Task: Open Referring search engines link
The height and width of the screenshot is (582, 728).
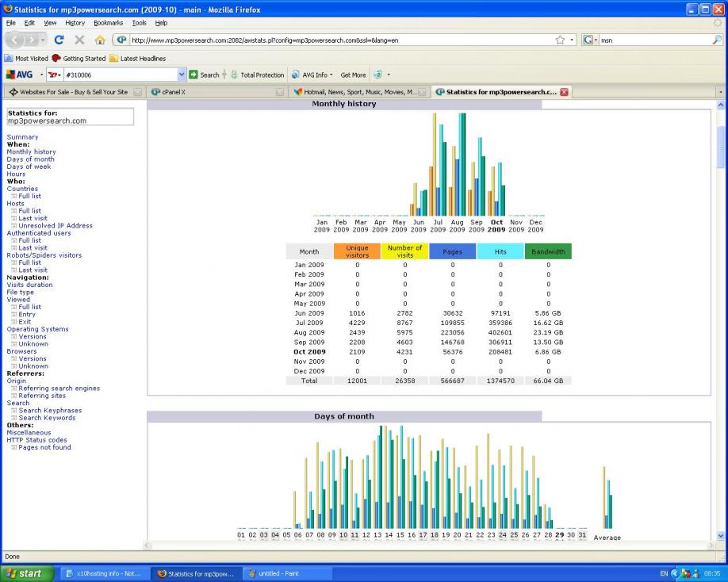Action: (59, 388)
